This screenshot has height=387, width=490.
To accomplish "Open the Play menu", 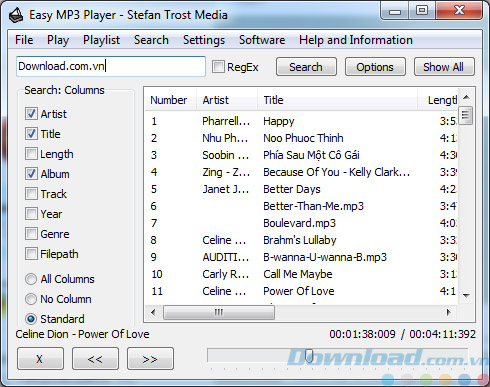I will tap(58, 40).
